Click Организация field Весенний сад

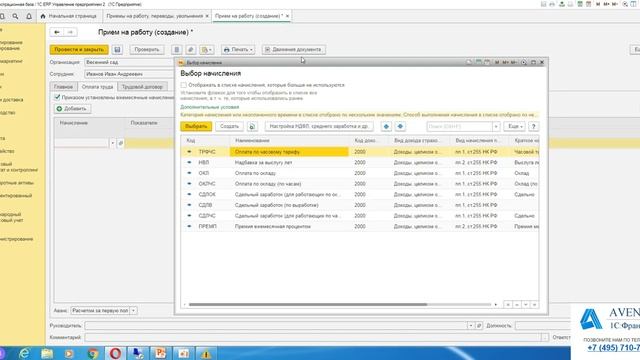pos(129,62)
